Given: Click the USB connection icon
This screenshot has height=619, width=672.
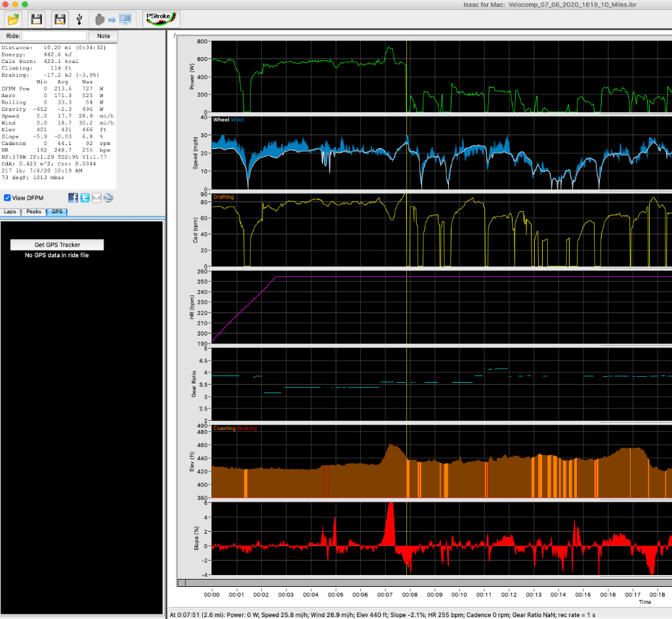Looking at the screenshot, I should (79, 19).
